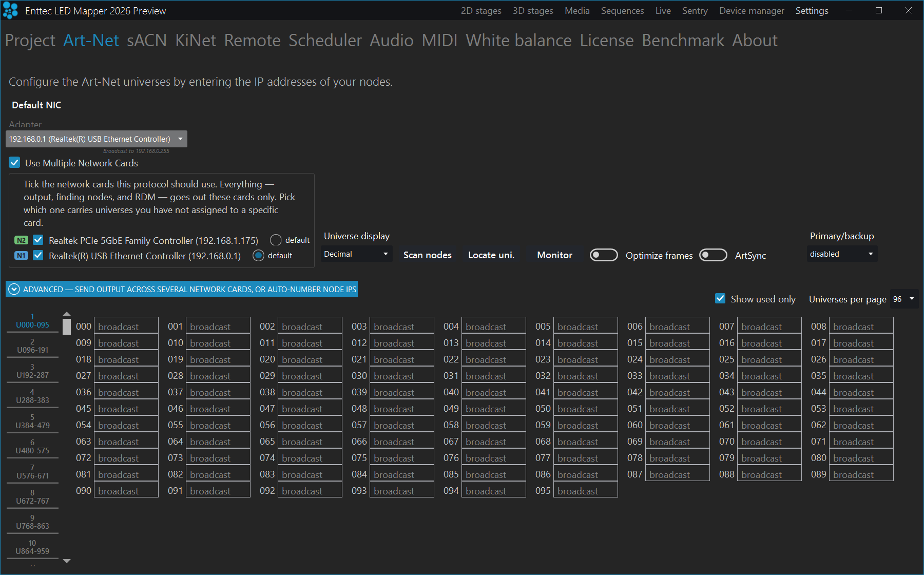The width and height of the screenshot is (924, 575).
Task: Click the page list scroll-down arrow
Action: (x=67, y=561)
